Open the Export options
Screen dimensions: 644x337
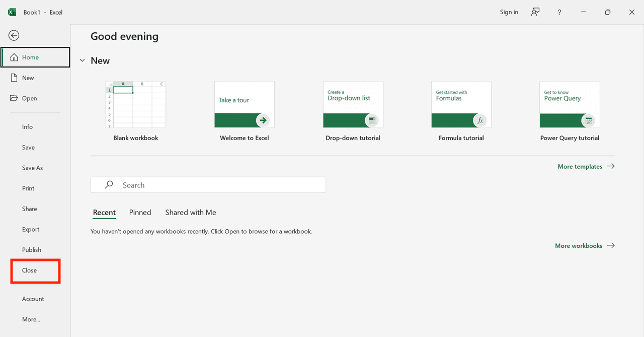(35, 229)
